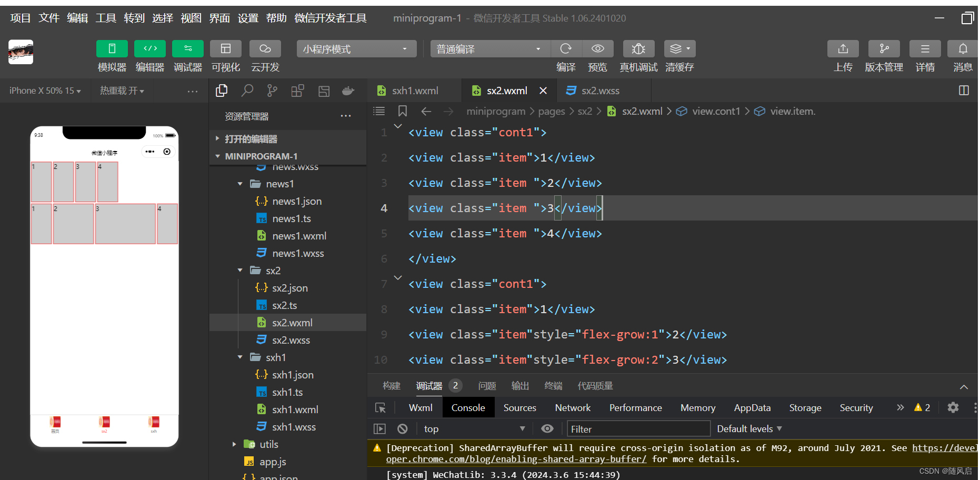This screenshot has width=980, height=480.
Task: Click the split editor icon
Action: pos(964,91)
